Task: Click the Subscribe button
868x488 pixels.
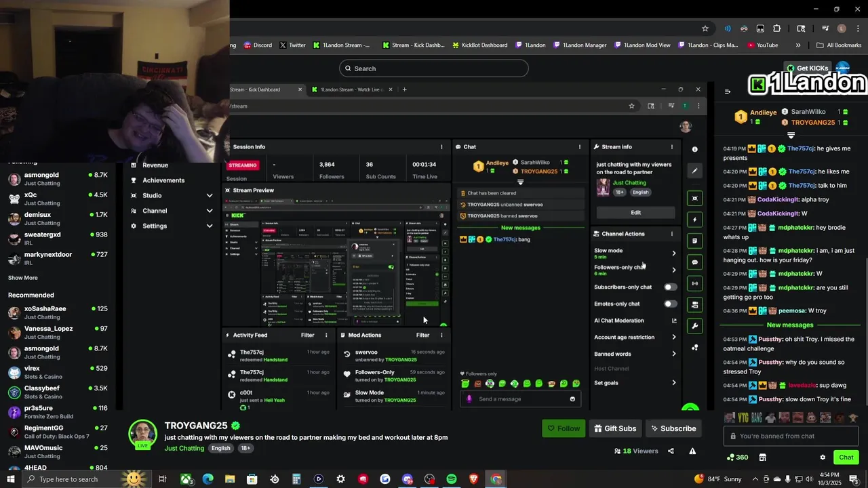Action: (x=673, y=428)
